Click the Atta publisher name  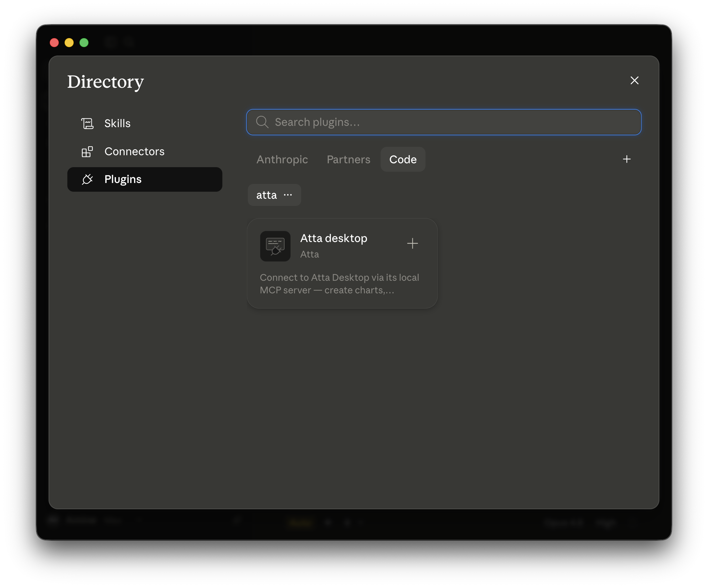click(309, 254)
